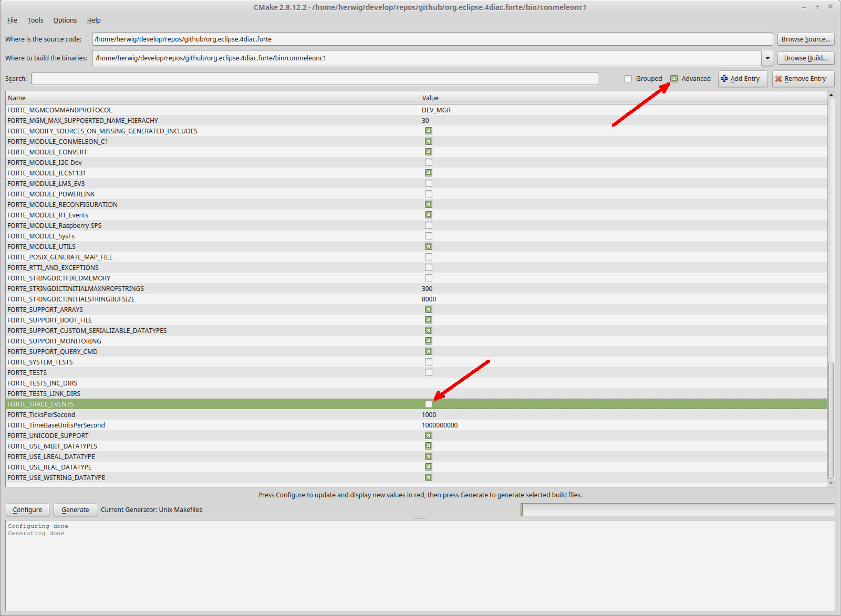Enable FORTE_SYSTEM_TESTS checkbox

click(x=429, y=362)
